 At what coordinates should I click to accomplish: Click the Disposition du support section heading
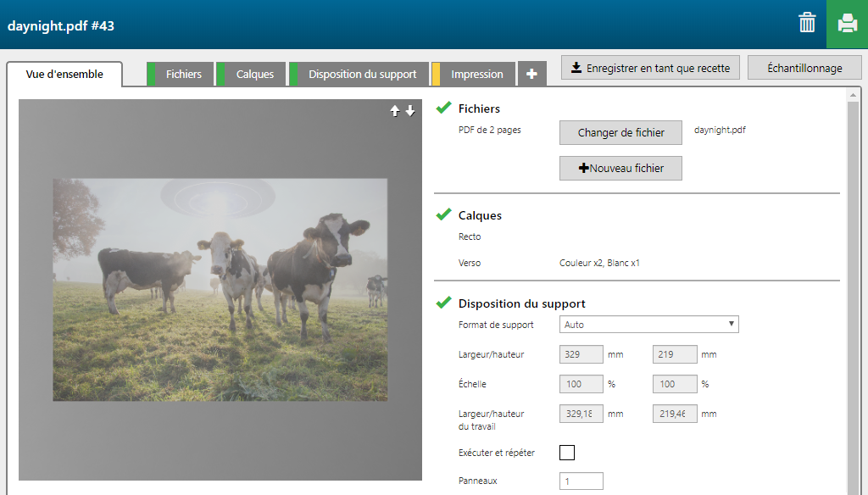[x=521, y=303]
